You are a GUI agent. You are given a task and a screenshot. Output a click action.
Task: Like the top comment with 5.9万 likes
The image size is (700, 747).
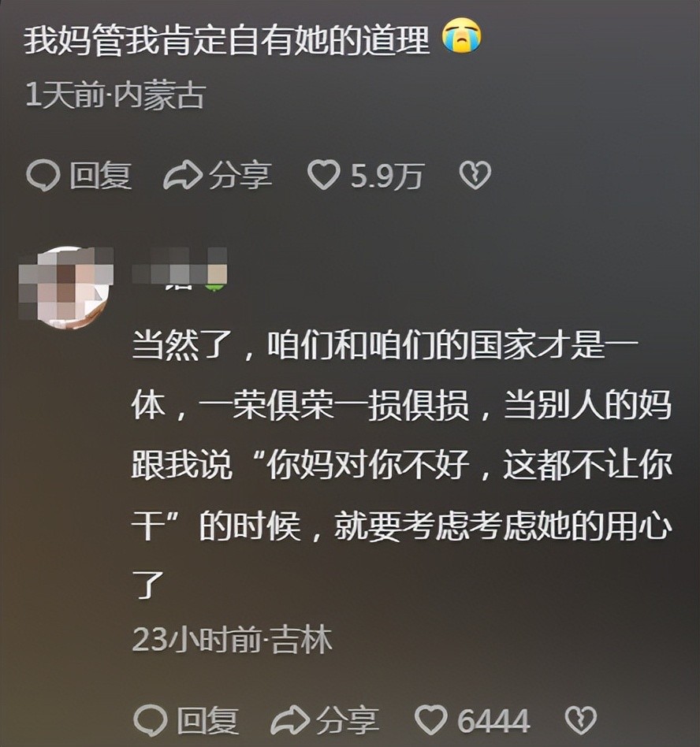tap(323, 175)
